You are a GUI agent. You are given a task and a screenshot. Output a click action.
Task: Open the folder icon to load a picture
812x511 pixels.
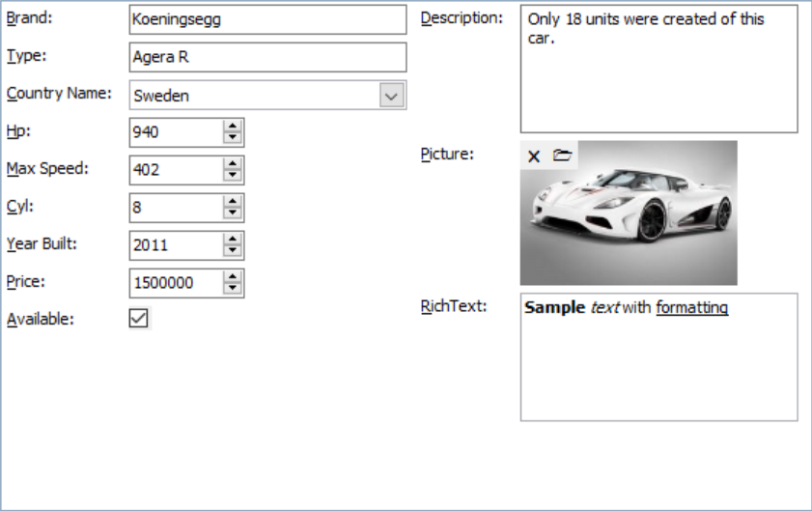pos(562,156)
